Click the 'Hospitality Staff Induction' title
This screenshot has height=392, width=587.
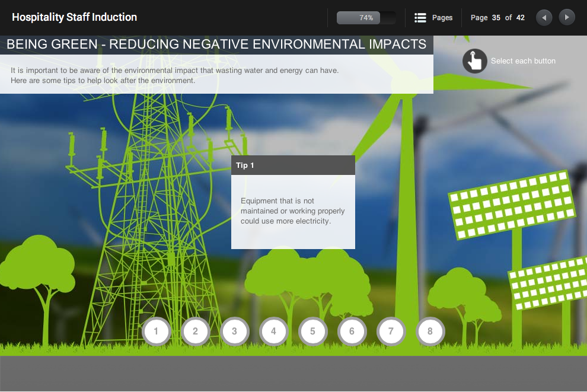coord(75,17)
